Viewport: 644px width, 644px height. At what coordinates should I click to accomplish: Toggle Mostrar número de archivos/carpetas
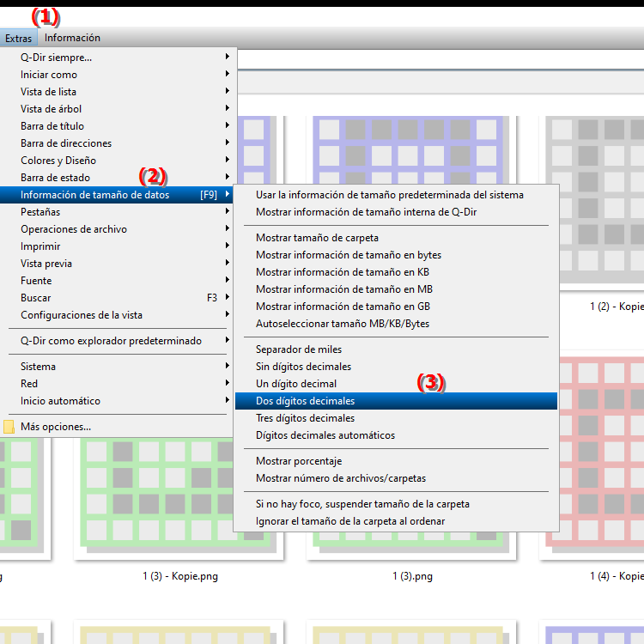tap(396, 478)
